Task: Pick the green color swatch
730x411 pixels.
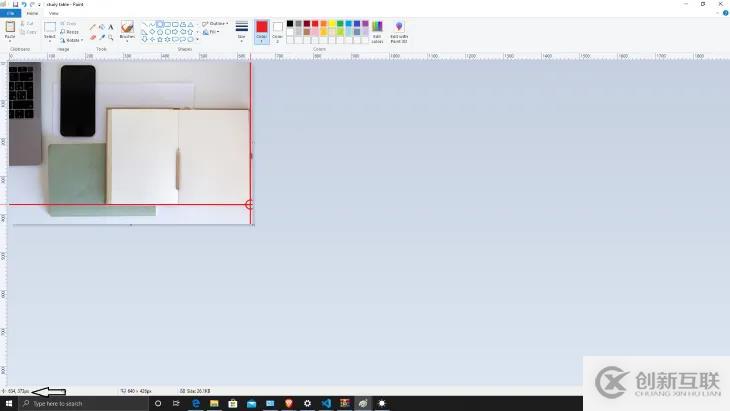Action: (x=340, y=24)
